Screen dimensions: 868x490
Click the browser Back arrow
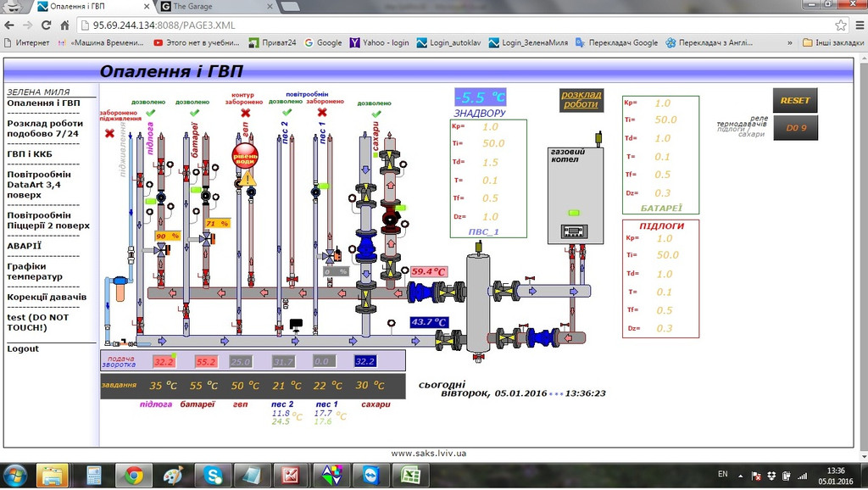(9, 25)
